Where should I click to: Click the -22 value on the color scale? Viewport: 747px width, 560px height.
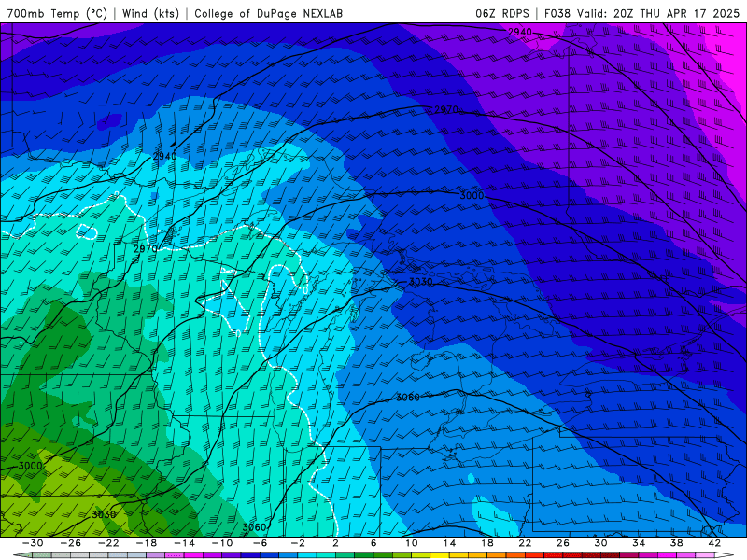pos(108,543)
